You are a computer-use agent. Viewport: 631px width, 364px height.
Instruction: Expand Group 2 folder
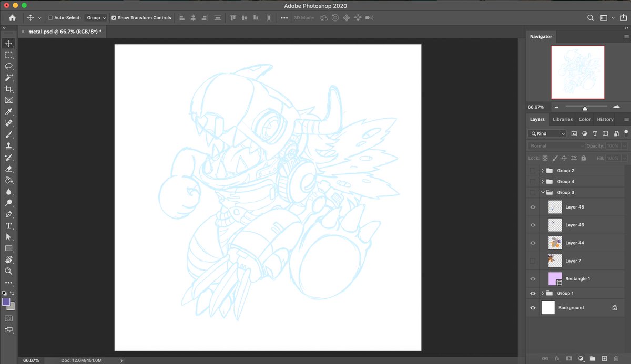[x=543, y=171]
